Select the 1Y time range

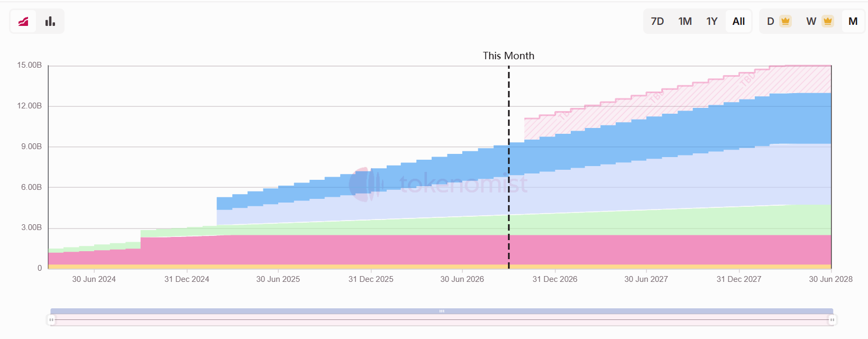pyautogui.click(x=712, y=21)
